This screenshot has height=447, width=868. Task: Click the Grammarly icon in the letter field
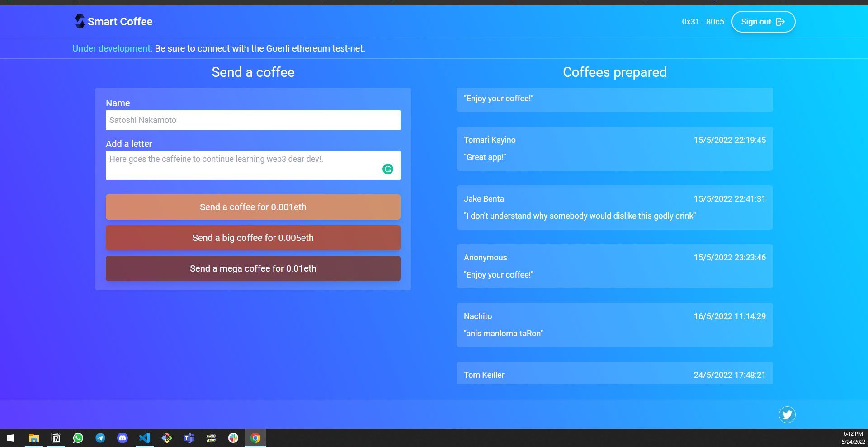pos(388,169)
